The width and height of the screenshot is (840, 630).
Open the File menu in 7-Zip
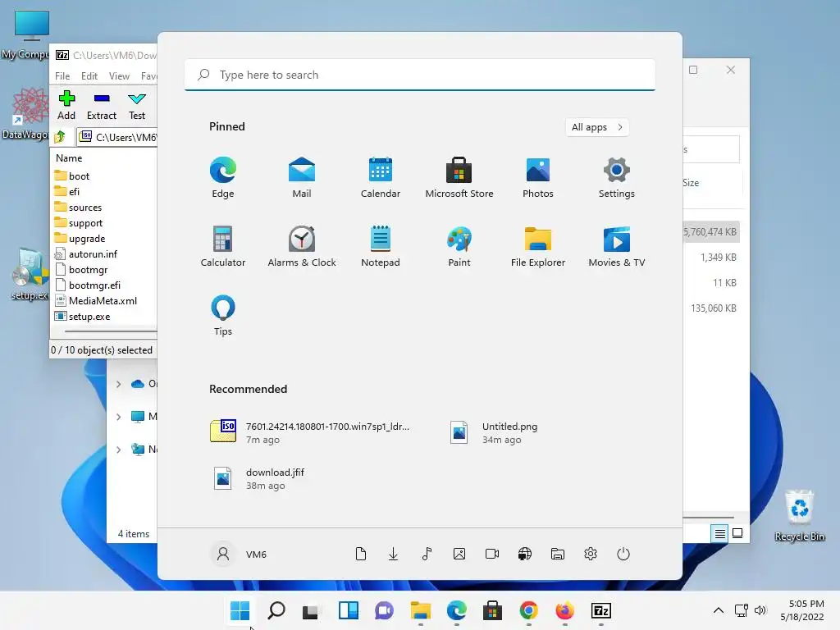point(62,76)
